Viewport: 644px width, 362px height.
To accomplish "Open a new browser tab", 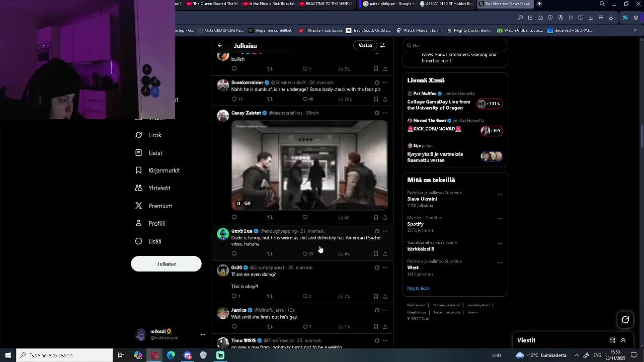I will (x=539, y=4).
